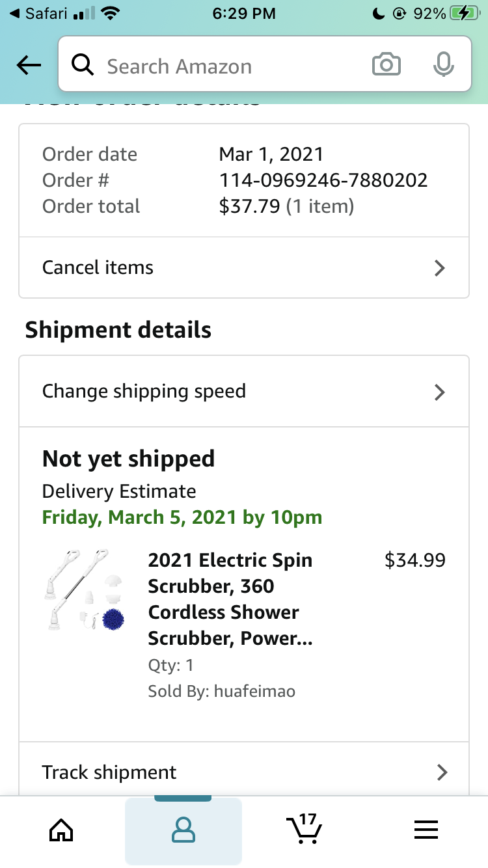Go to Home tab icon
Screen dimensions: 488x868
(x=61, y=830)
